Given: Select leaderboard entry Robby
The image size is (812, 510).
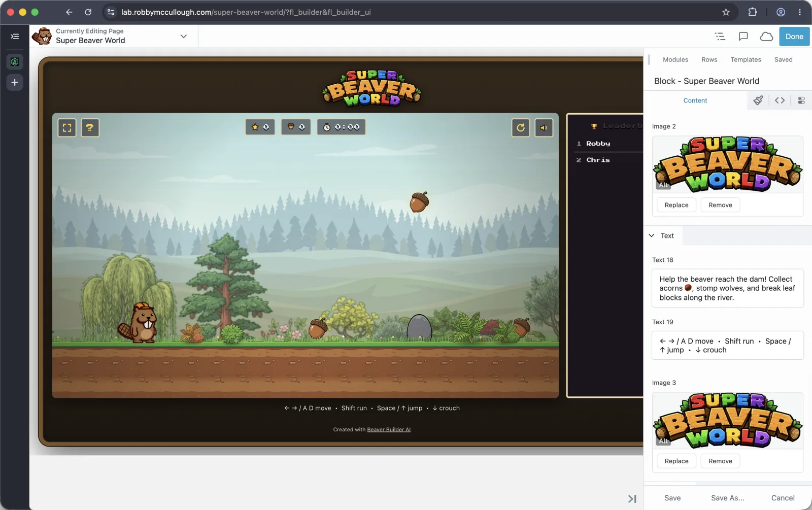Looking at the screenshot, I should click(598, 144).
